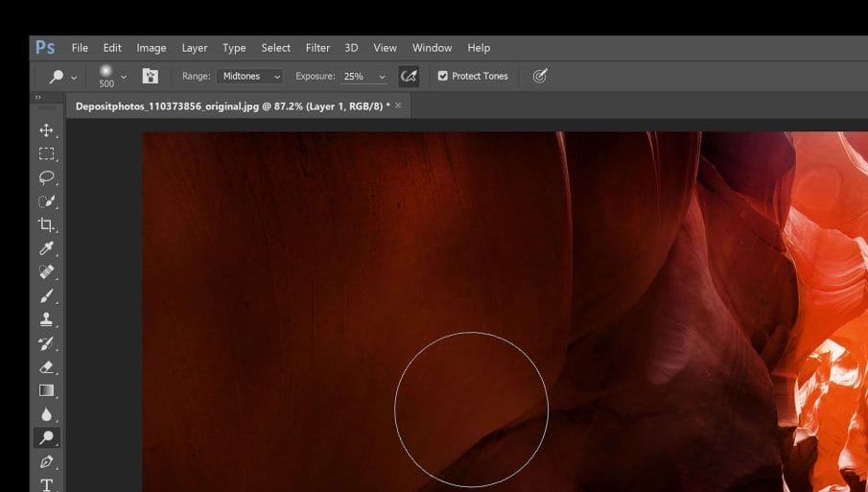Choose the Crop tool
Image resolution: width=868 pixels, height=492 pixels.
46,224
